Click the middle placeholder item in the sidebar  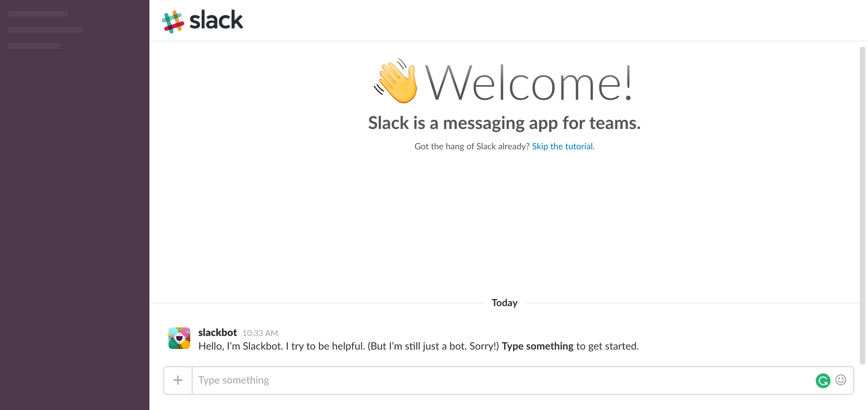[x=45, y=30]
